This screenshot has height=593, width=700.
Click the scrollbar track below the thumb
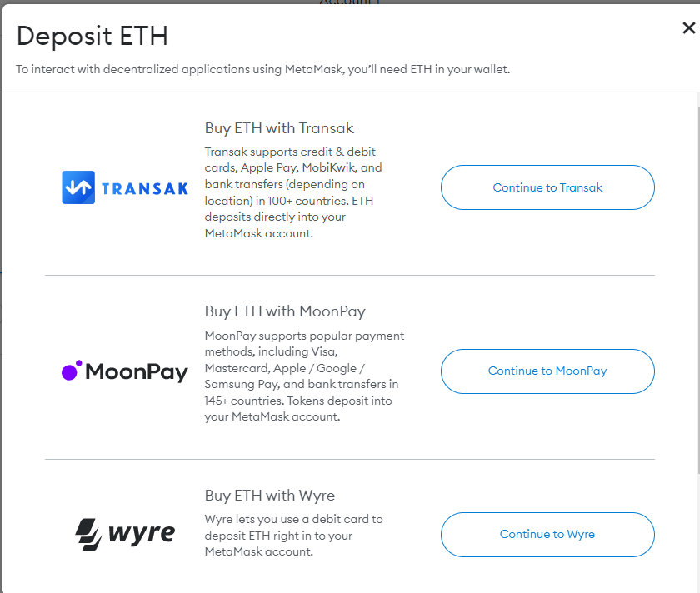point(698,533)
